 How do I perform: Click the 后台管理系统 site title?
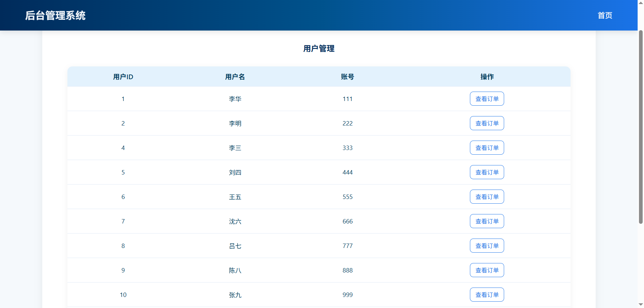click(x=55, y=15)
